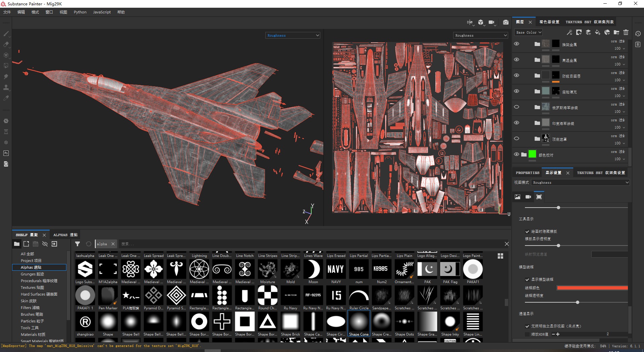Screen dimensions: 644x352
Task: Select the Clone stamp tool
Action: pos(6,87)
